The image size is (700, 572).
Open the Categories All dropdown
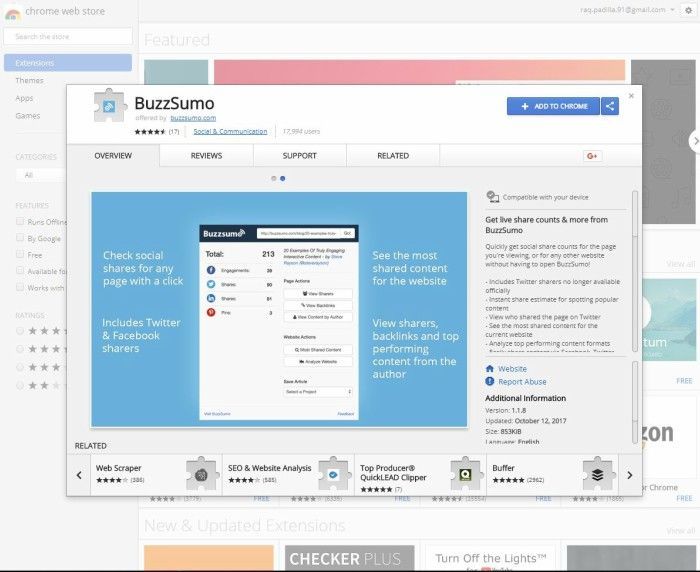click(42, 175)
